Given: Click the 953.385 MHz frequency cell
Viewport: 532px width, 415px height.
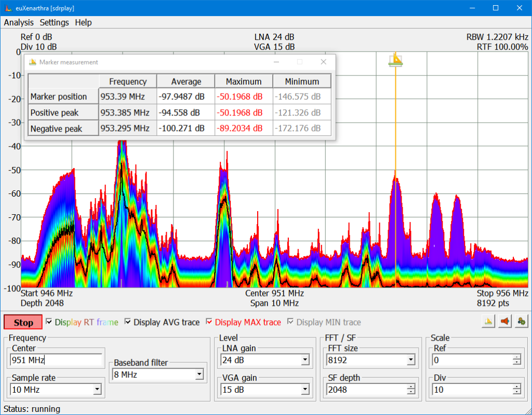Looking at the screenshot, I should 128,112.
